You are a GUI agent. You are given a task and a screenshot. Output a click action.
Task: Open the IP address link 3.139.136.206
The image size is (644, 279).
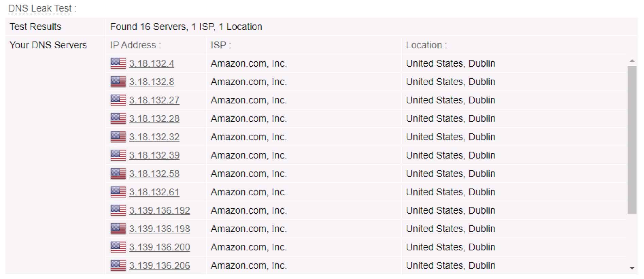pos(159,266)
